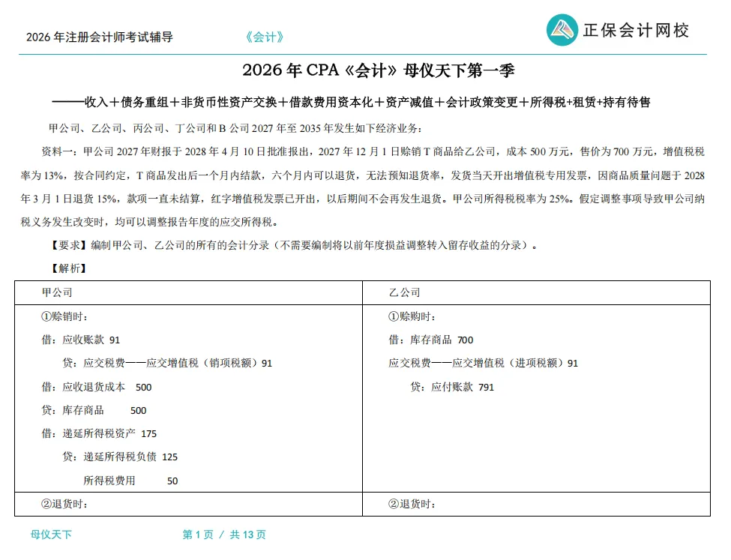
Task: Click the footer text 母仪天下
Action: point(51,535)
